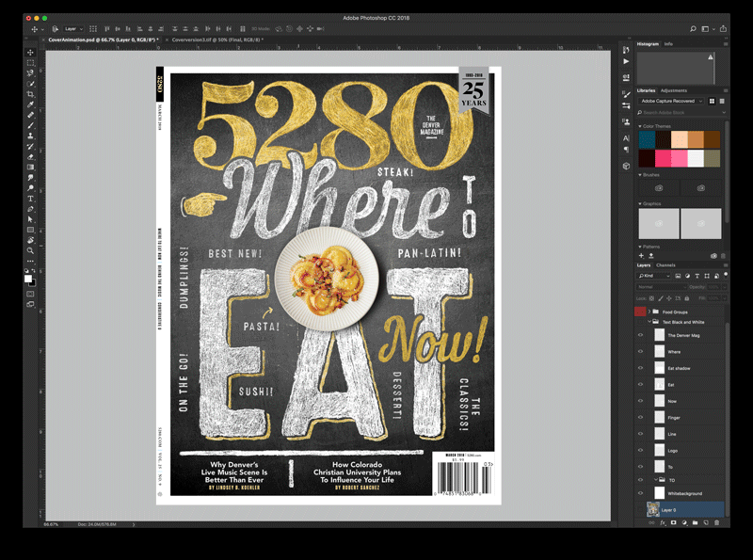Viewport: 753px width, 560px height.
Task: Switch to the Channels tab
Action: (x=665, y=265)
